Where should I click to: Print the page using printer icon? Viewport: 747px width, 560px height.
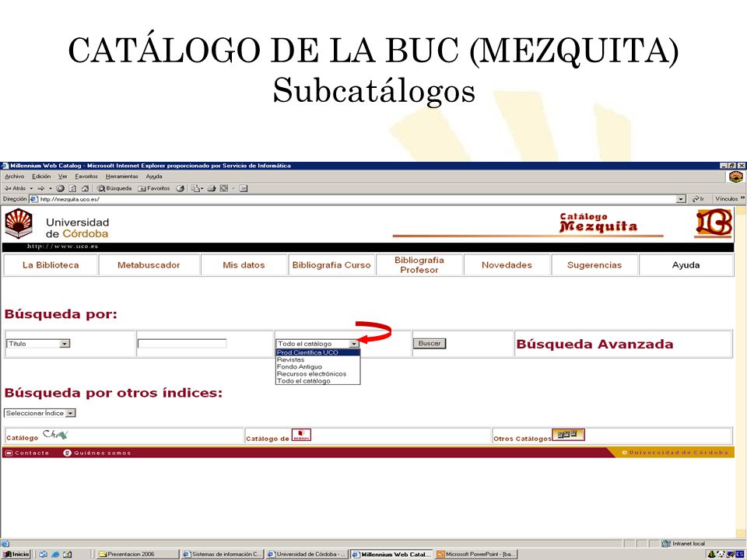click(x=212, y=188)
